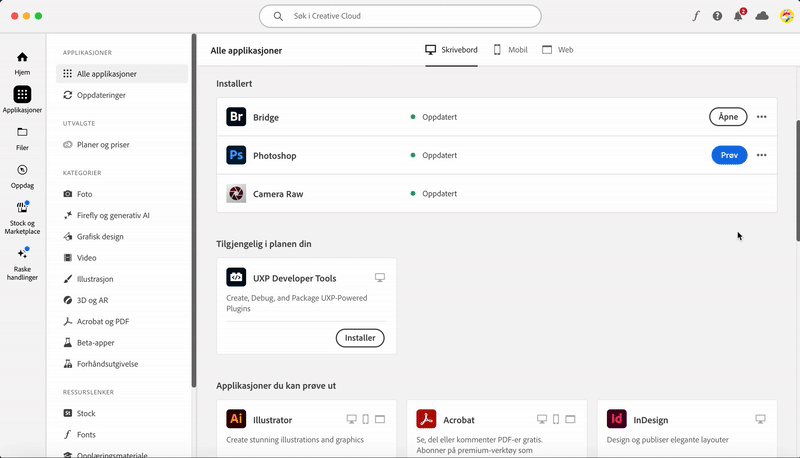
Task: Open more options for Bridge
Action: (x=761, y=117)
